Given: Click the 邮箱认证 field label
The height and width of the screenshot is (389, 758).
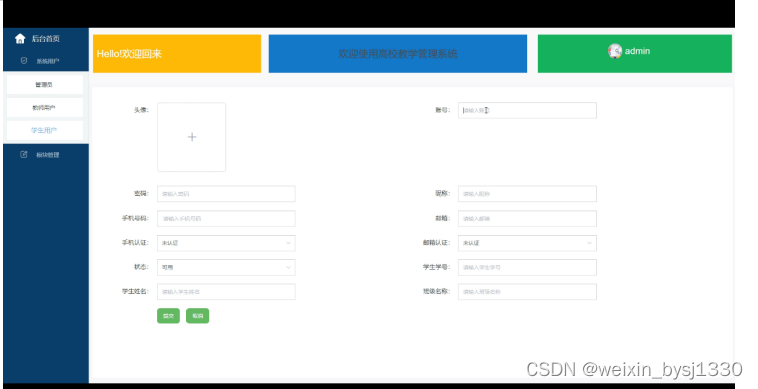Looking at the screenshot, I should (x=437, y=243).
